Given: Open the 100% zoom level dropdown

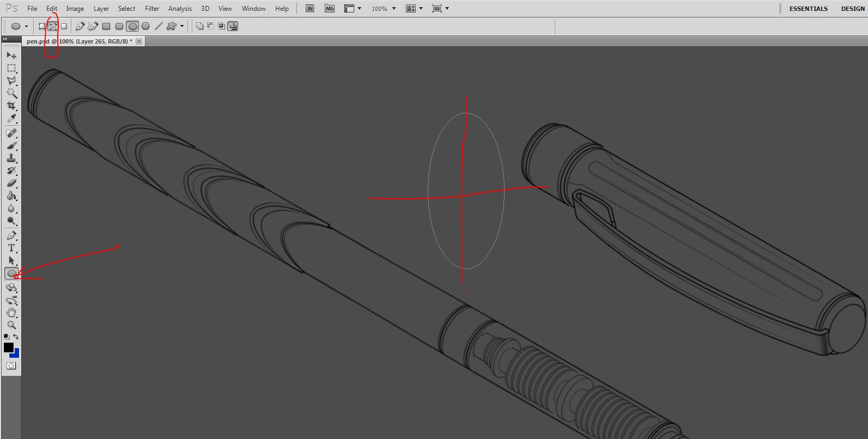Looking at the screenshot, I should point(393,9).
